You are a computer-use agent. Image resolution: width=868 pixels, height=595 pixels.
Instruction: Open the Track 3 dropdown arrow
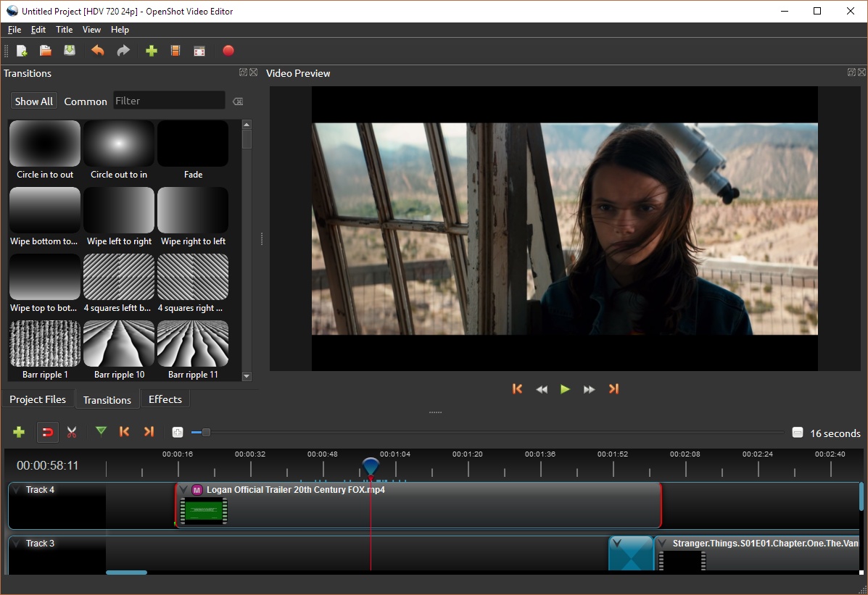(16, 544)
